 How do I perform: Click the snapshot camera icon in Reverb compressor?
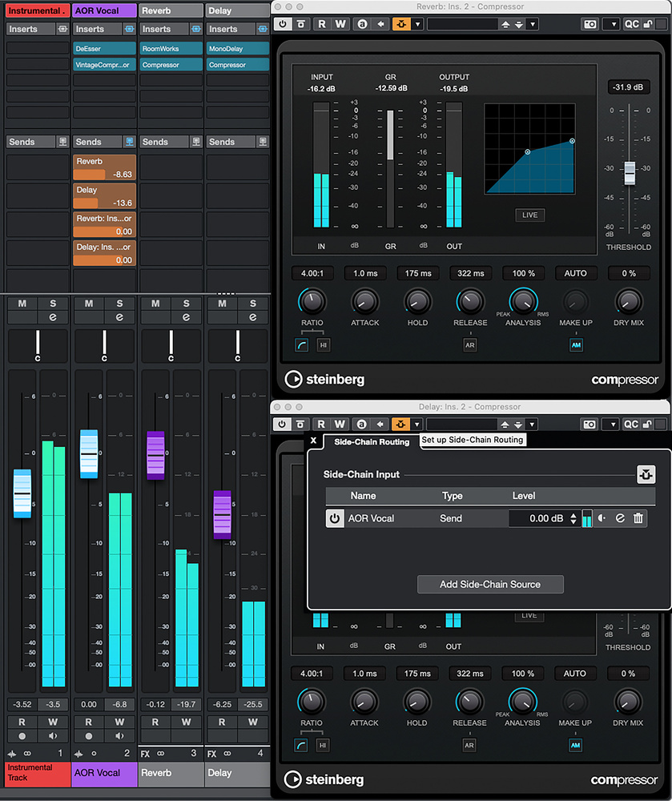(590, 24)
